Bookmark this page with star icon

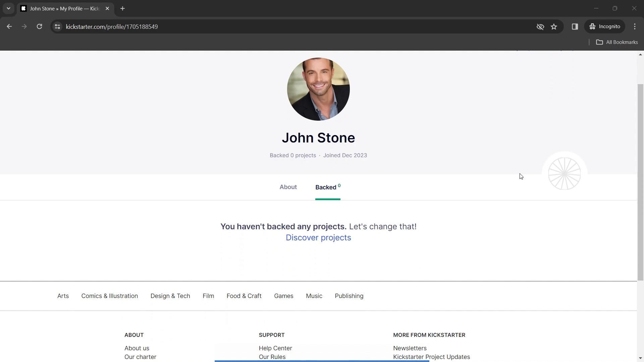(554, 26)
